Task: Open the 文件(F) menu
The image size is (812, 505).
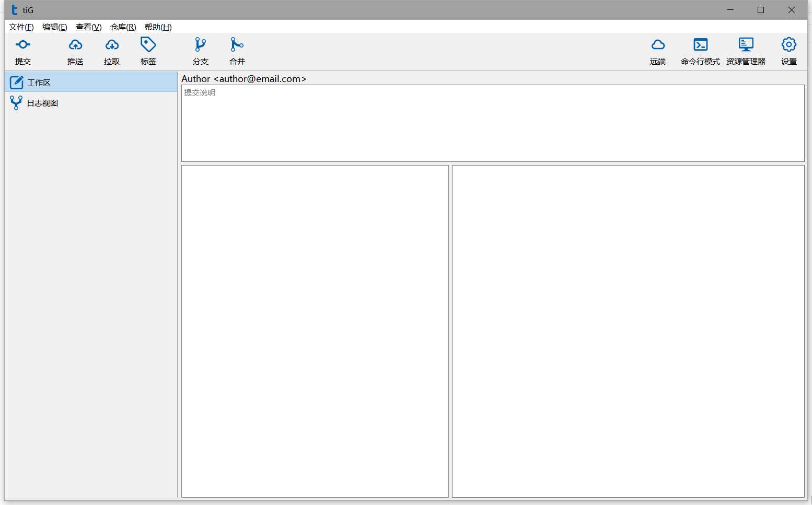Action: tap(21, 27)
